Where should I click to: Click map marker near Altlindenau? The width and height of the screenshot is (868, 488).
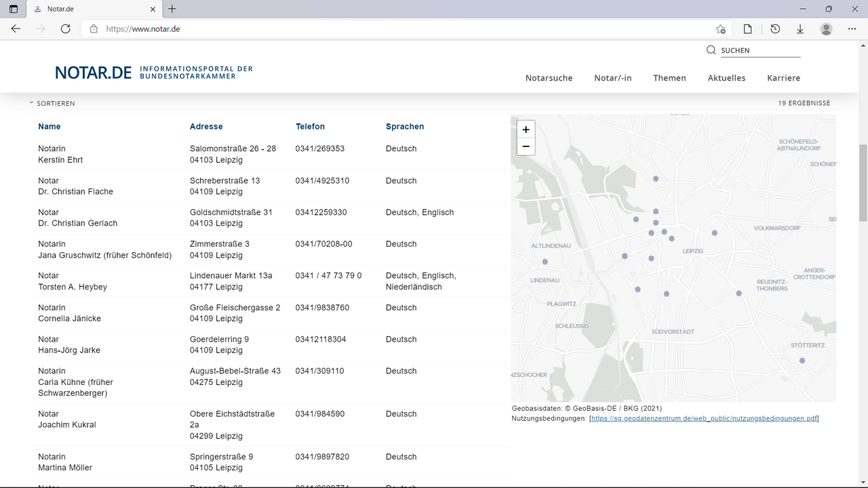(x=545, y=262)
